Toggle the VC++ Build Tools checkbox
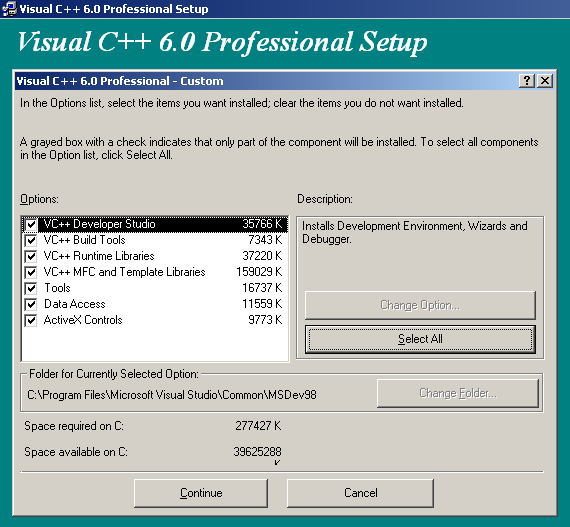 [x=31, y=240]
